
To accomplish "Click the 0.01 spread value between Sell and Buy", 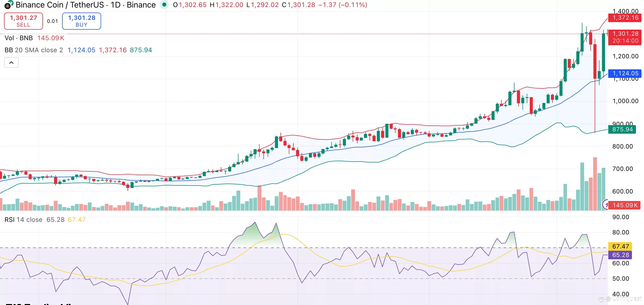I will click(x=52, y=21).
